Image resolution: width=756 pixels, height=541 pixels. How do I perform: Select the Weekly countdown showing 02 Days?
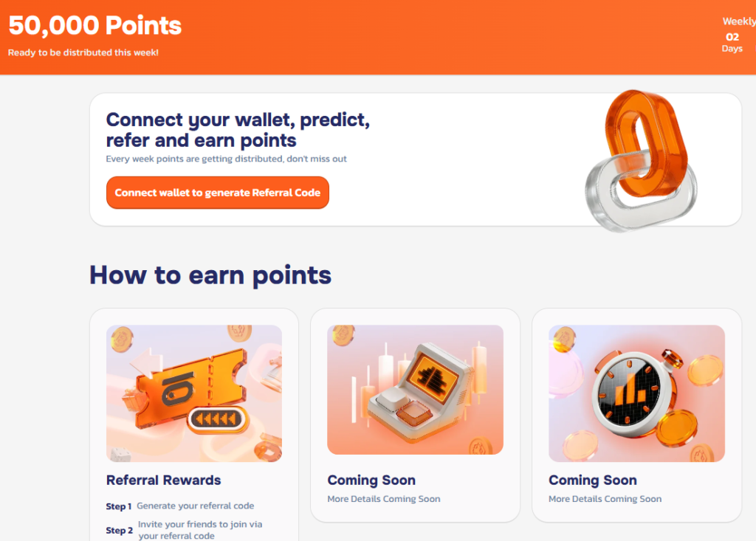(734, 35)
